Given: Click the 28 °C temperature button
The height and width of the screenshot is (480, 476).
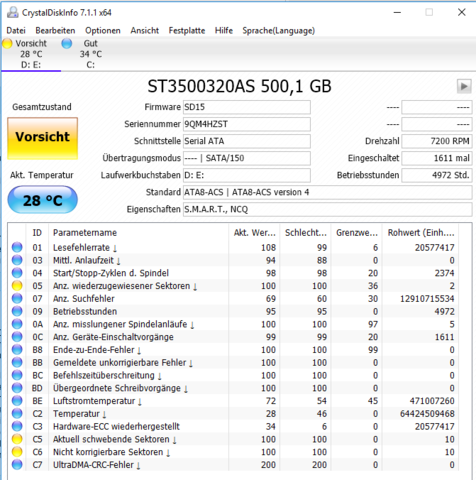Looking at the screenshot, I should pos(42,200).
